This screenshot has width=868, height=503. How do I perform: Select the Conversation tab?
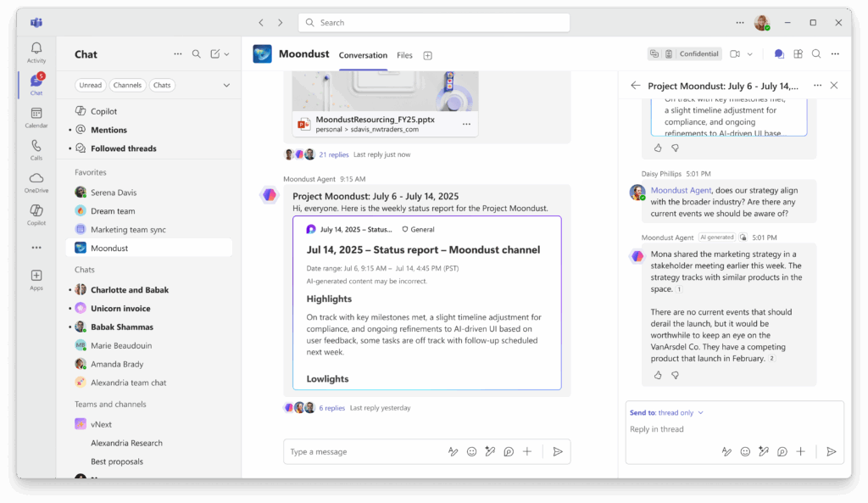tap(363, 55)
